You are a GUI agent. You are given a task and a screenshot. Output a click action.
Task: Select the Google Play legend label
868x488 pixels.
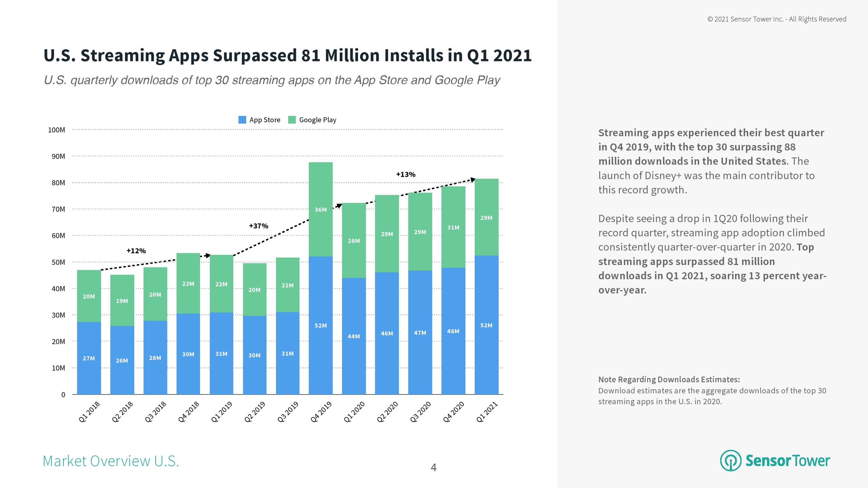coord(317,120)
